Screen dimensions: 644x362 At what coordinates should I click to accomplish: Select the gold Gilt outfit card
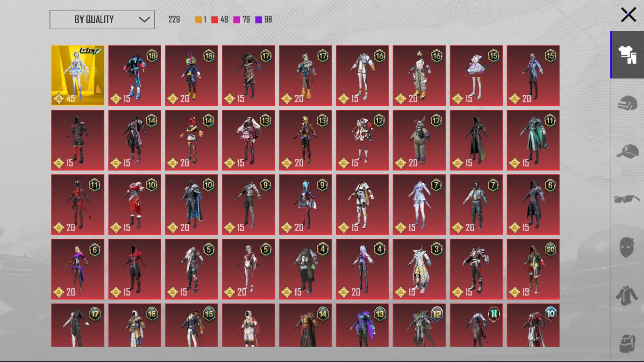pyautogui.click(x=77, y=75)
